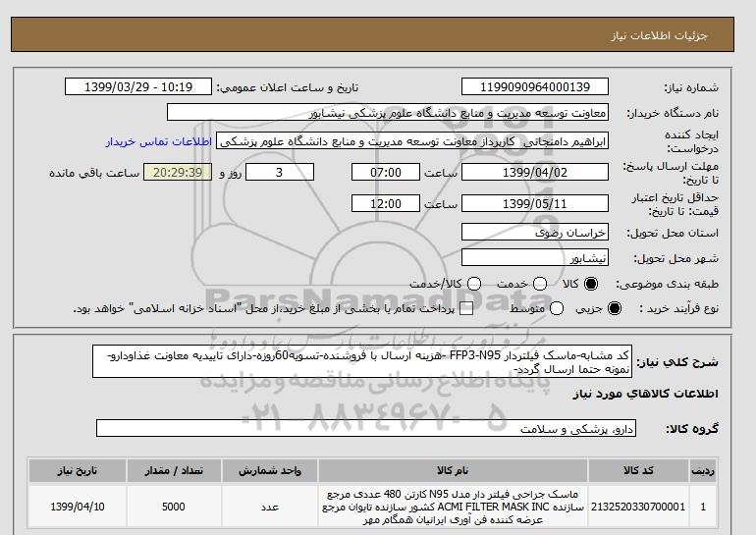Click the ردیف column header

pos(703,471)
